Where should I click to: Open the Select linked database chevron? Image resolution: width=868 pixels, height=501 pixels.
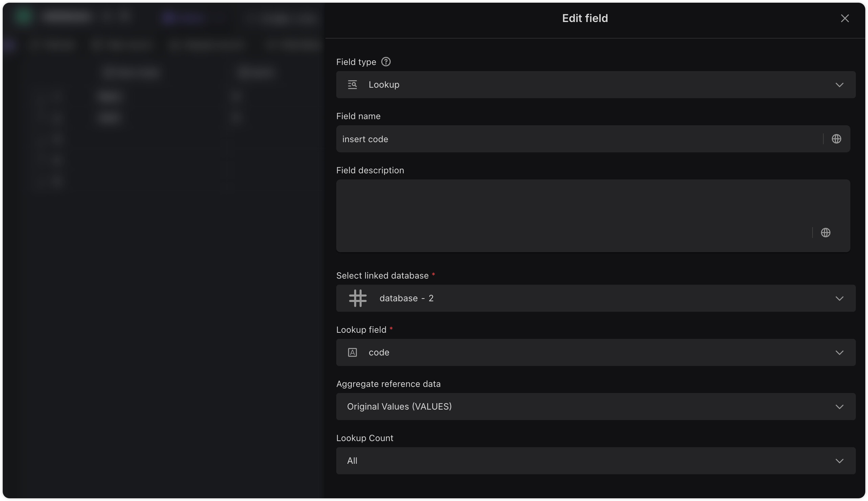pos(839,298)
